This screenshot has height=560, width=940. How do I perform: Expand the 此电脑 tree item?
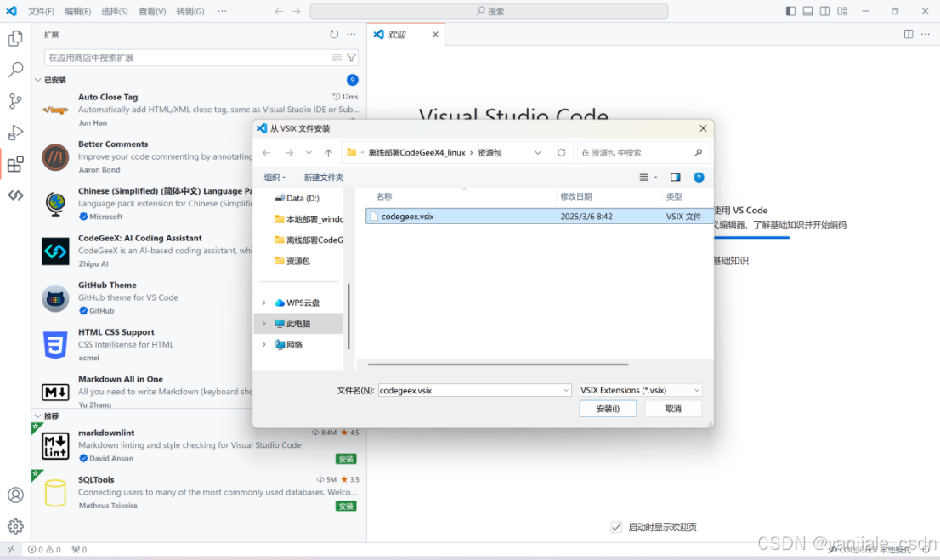[266, 323]
